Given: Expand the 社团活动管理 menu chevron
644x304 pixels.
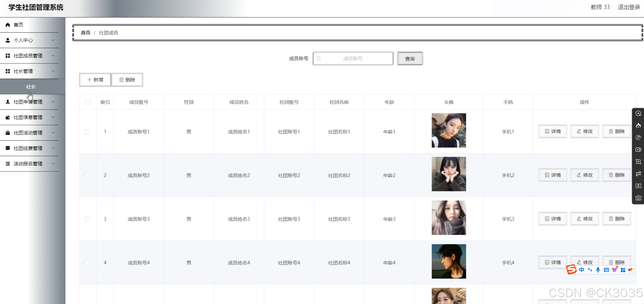Looking at the screenshot, I should point(53,133).
